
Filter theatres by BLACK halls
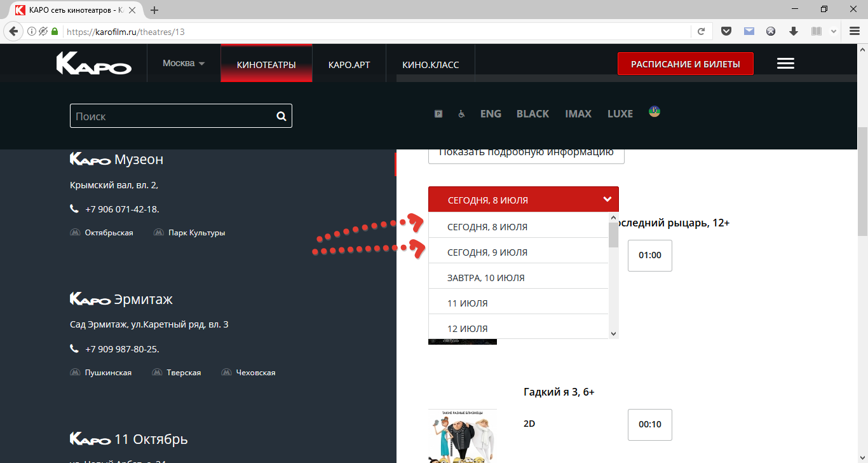(532, 114)
